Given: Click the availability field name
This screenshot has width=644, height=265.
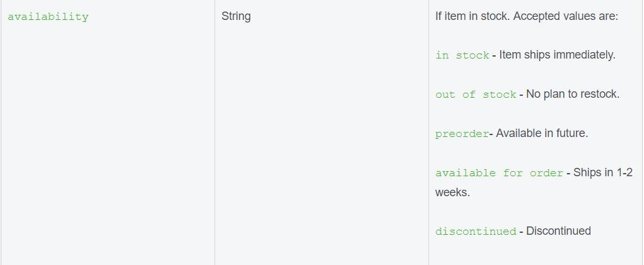Looking at the screenshot, I should (x=48, y=17).
